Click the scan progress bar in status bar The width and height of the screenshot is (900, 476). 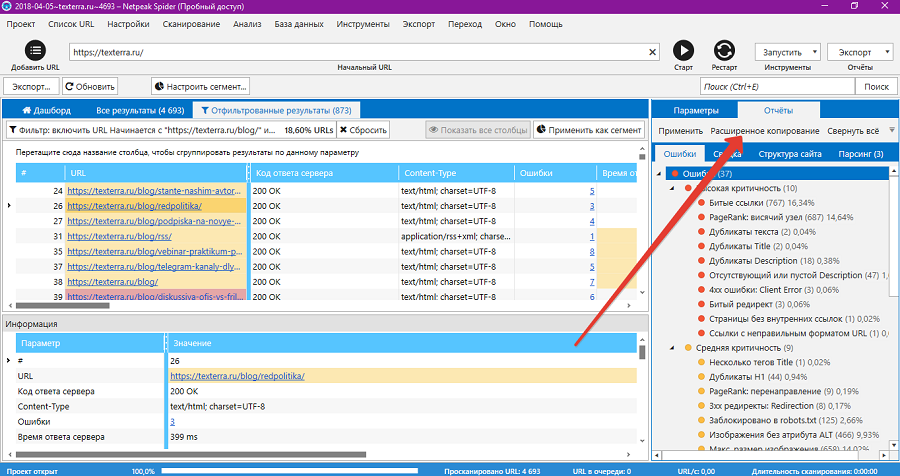[289, 471]
